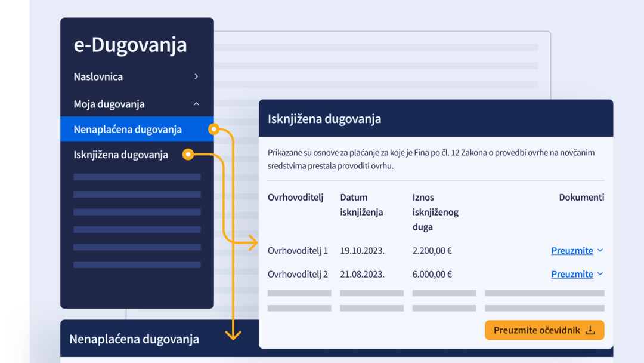Select Isknjižena dugovanja in the sidebar
This screenshot has height=363, width=644.
[x=120, y=155]
